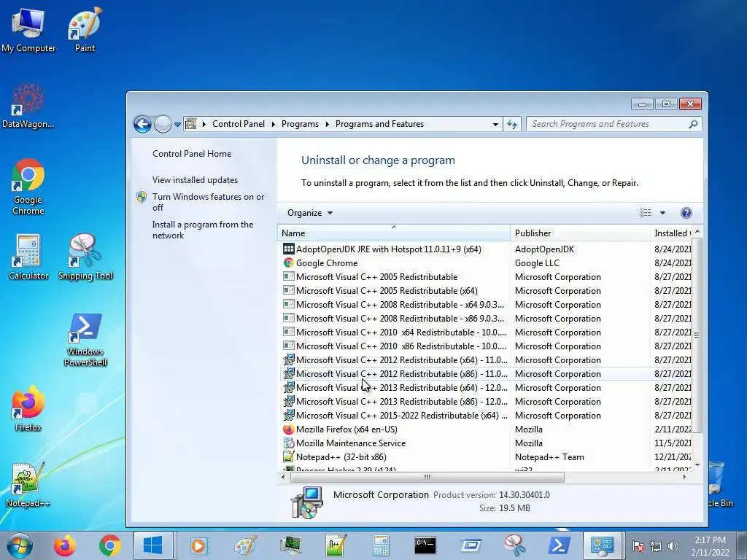Select Notepad++ (32-bit x86) entry
Viewport: 747px width, 560px height.
[485, 456]
